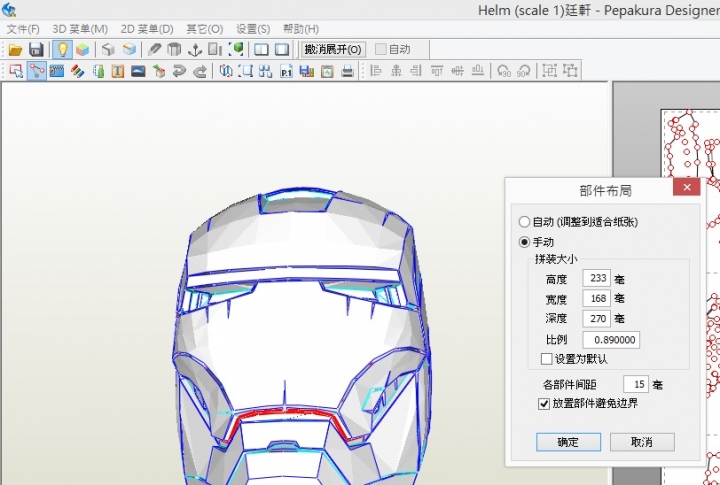Toggle the colored cube texture icon
The image size is (720, 485).
(x=83, y=50)
